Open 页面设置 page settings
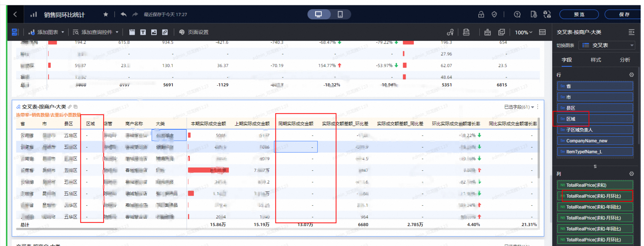The width and height of the screenshot is (644, 246). 194,32
